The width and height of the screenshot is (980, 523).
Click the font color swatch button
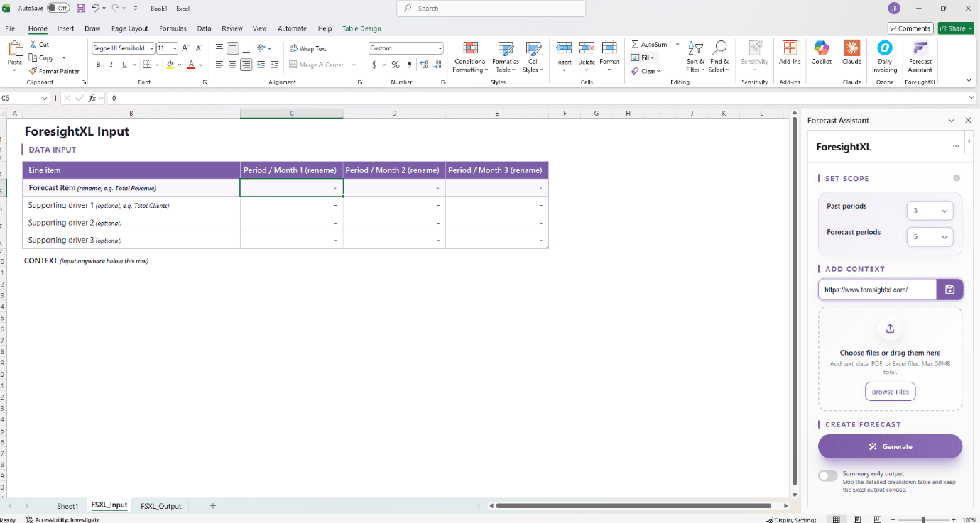(191, 65)
